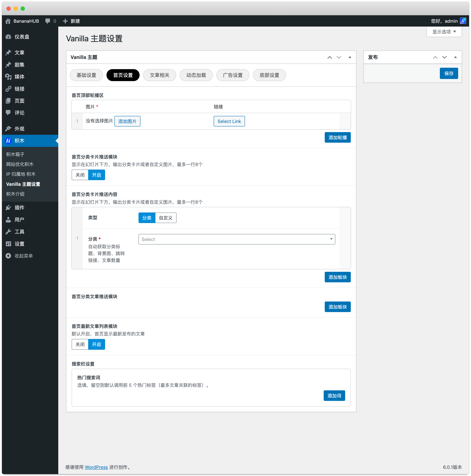The width and height of the screenshot is (471, 476).
Task: Save settings with the 保存 button
Action: 449,73
